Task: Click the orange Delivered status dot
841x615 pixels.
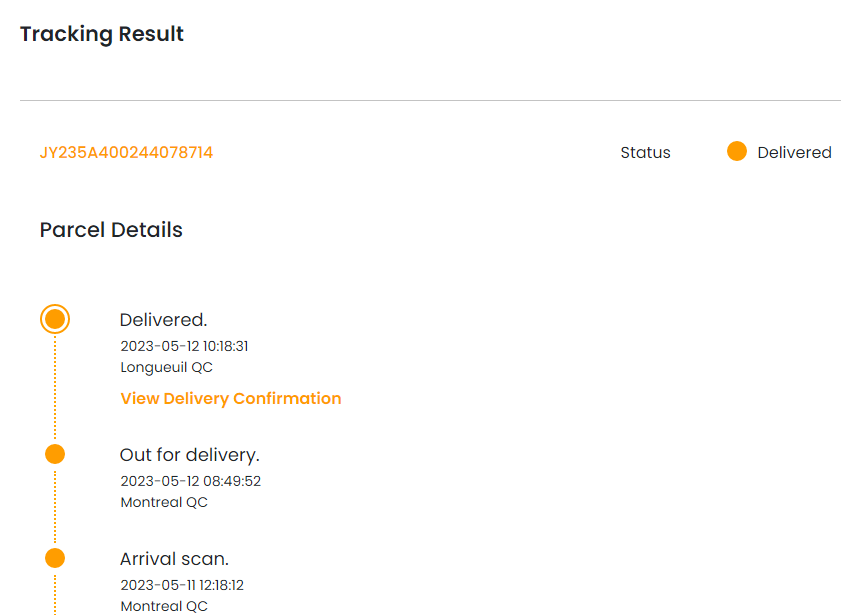Action: [x=737, y=152]
